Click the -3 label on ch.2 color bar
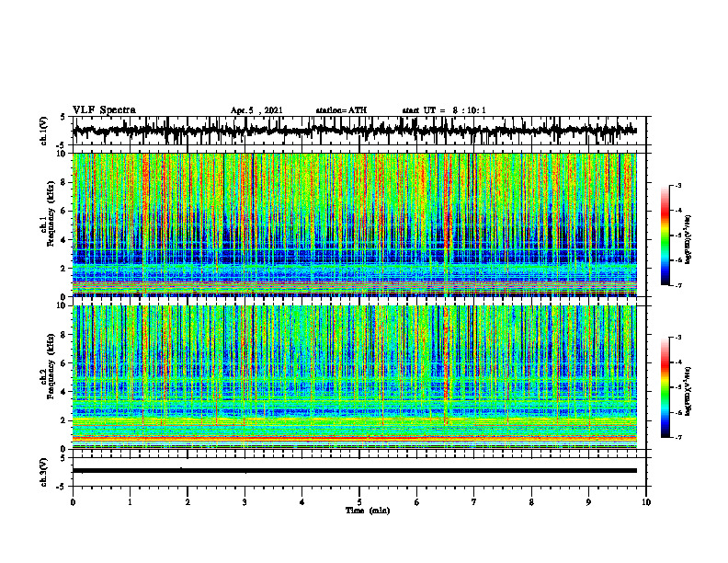The image size is (728, 563). point(678,338)
